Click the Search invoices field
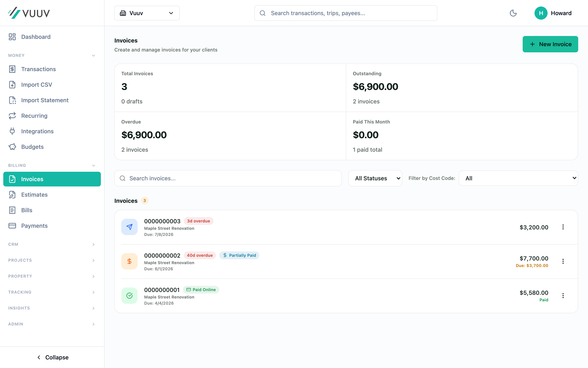The height and width of the screenshot is (368, 588). click(228, 178)
